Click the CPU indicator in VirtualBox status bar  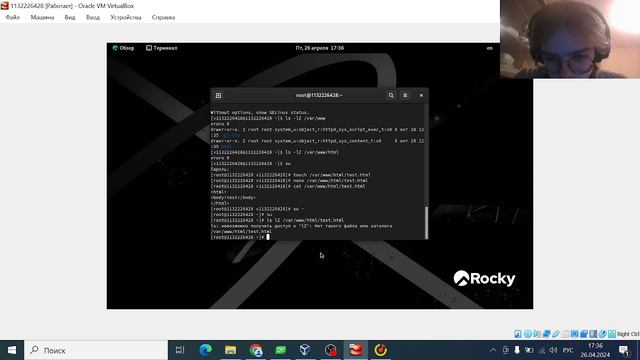[x=593, y=334]
